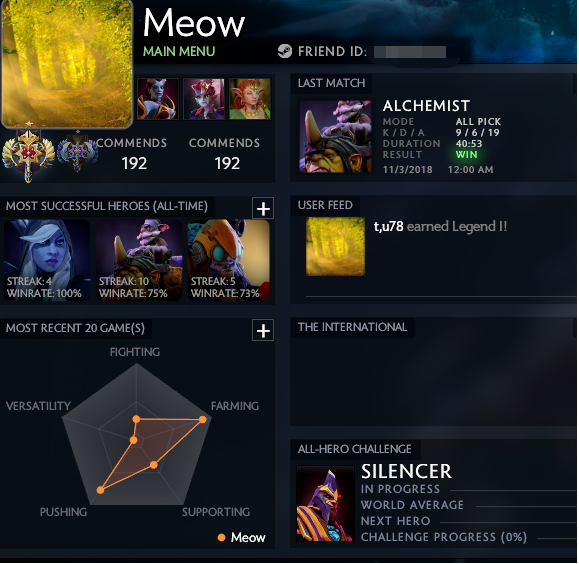
Task: Click the Main Menu status link
Action: coord(179,51)
